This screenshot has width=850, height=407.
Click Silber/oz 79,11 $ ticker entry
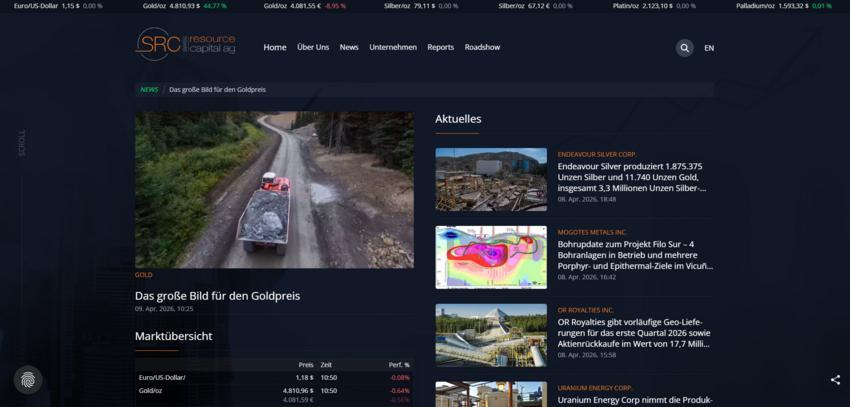(421, 6)
